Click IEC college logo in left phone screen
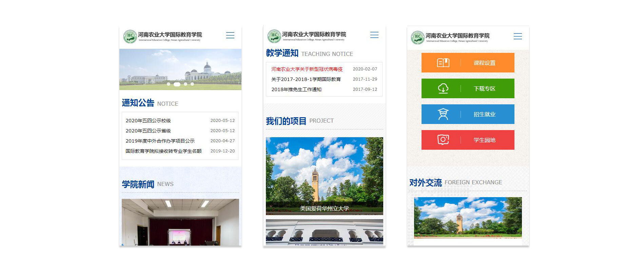The height and width of the screenshot is (271, 644). [130, 36]
